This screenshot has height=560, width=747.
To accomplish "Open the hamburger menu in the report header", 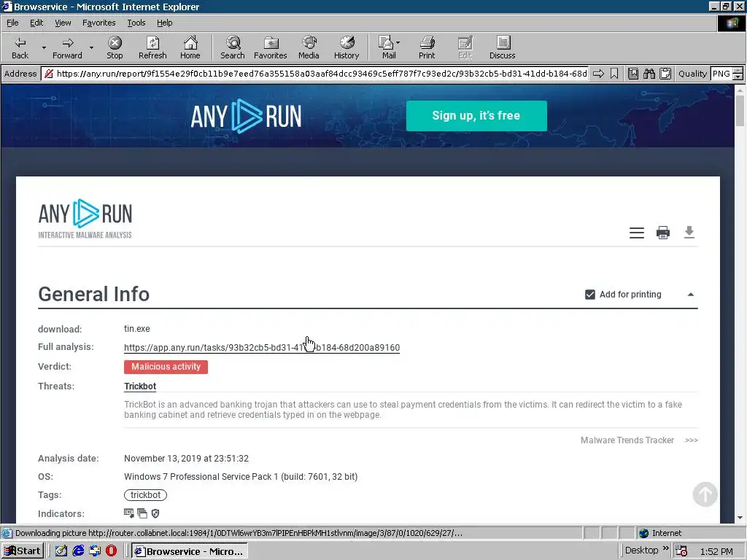I will [x=636, y=233].
